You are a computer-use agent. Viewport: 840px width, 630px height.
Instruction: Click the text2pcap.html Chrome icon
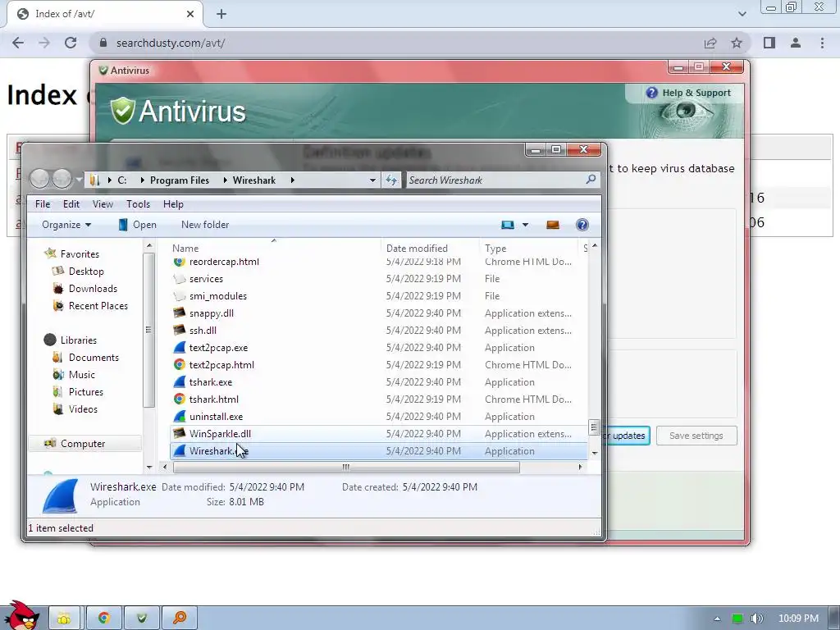point(180,365)
